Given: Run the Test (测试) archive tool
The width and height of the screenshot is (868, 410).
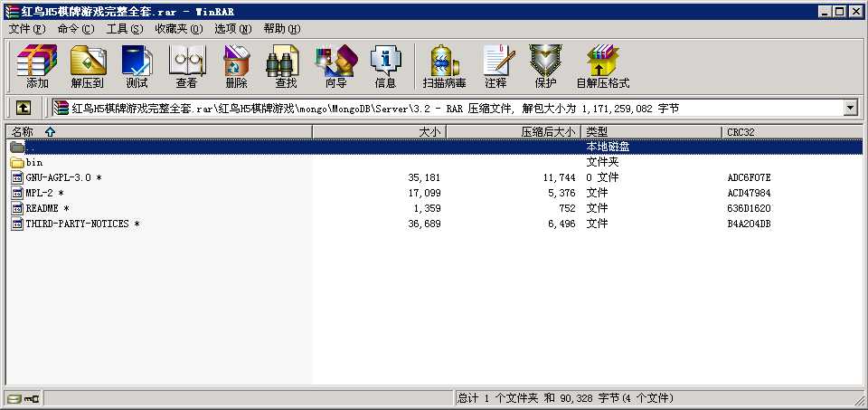Looking at the screenshot, I should click(137, 66).
